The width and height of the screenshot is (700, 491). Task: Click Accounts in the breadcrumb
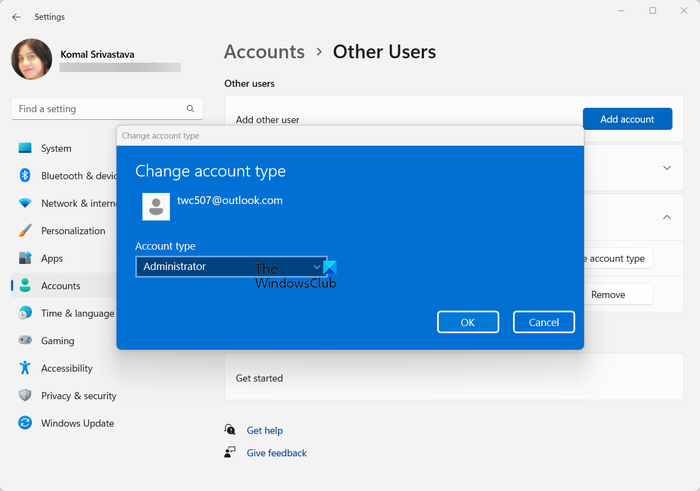(264, 52)
